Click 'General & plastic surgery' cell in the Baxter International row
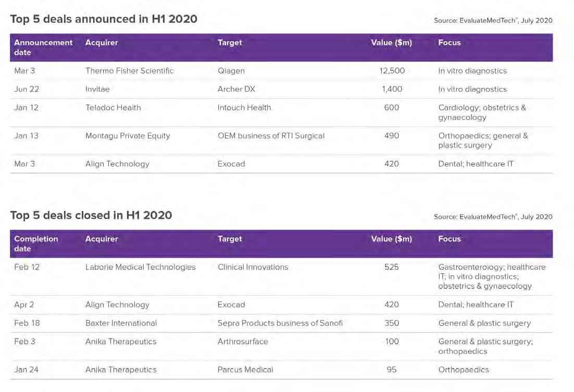The width and height of the screenshot is (574, 392). pos(484,323)
